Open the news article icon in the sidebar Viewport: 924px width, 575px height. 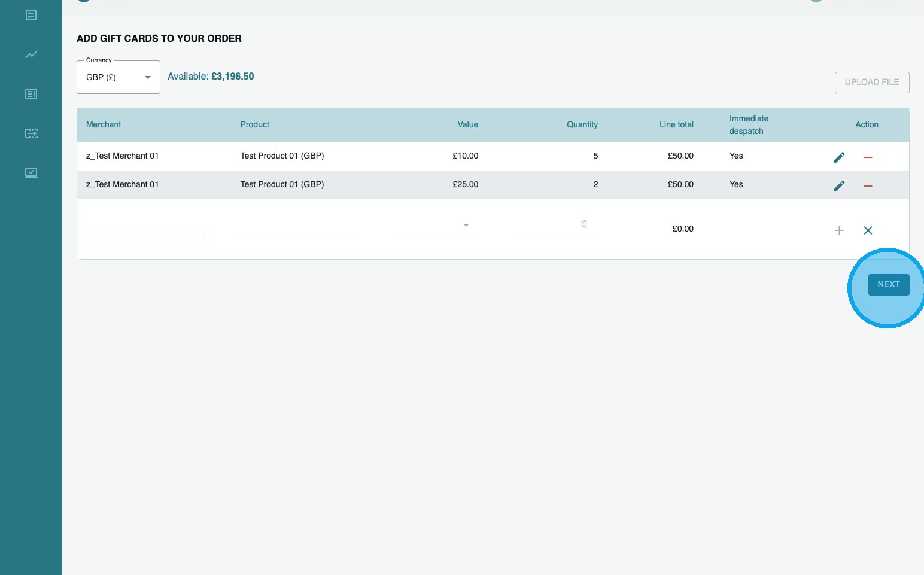click(31, 94)
